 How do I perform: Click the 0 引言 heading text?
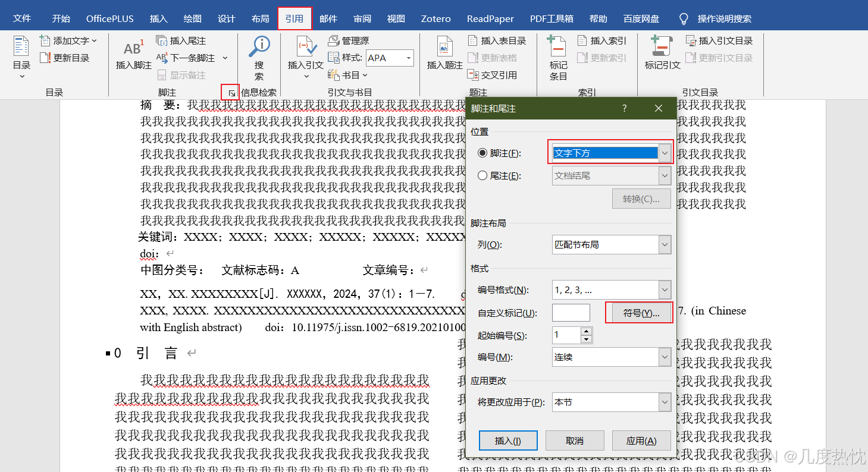coord(146,353)
